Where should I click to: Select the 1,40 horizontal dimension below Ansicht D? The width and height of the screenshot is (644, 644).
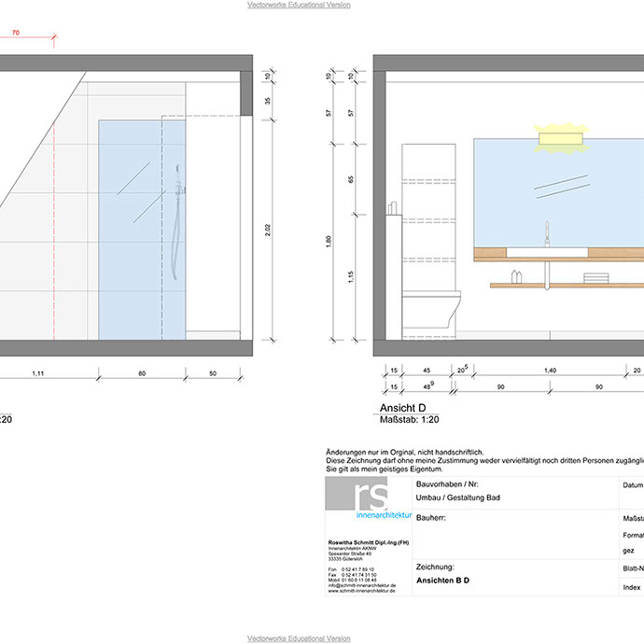coord(551,371)
